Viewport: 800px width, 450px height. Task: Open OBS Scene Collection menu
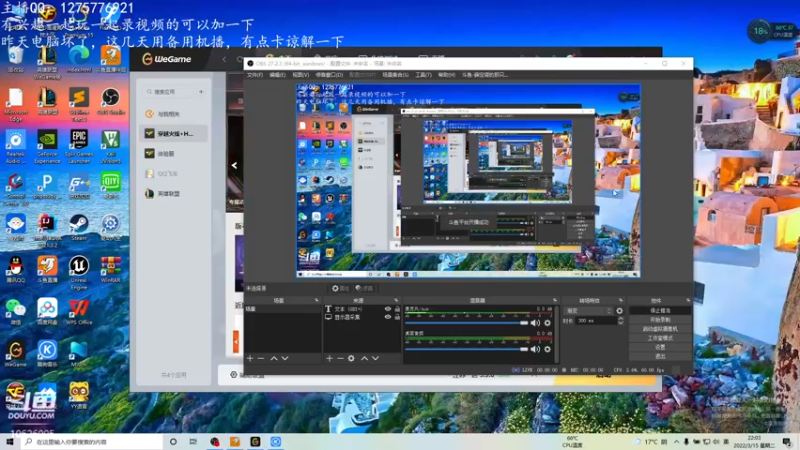[395, 75]
